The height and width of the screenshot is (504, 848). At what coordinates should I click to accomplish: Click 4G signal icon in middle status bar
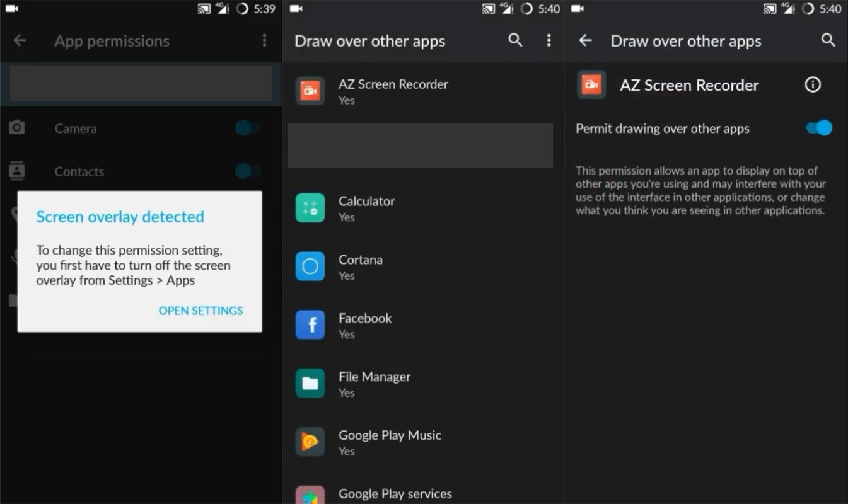coord(506,8)
